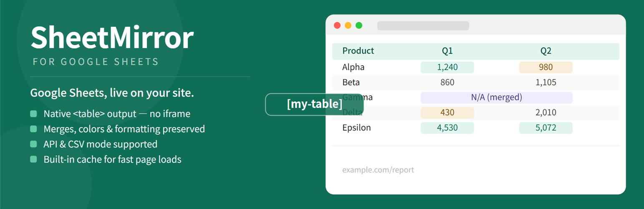Click bullet square beside Native <table> output
This screenshot has width=644, height=209.
click(33, 114)
